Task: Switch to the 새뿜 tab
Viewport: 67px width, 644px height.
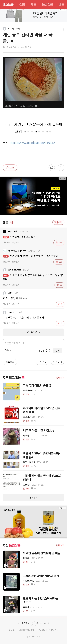Action: 33,4
